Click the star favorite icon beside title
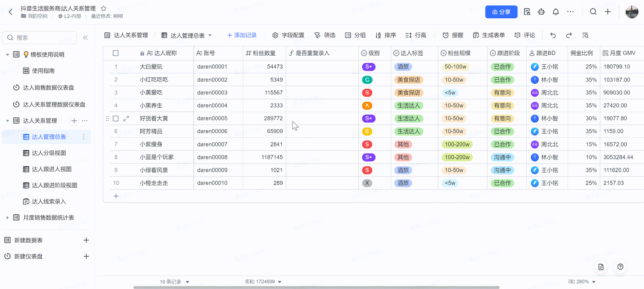 tap(103, 8)
